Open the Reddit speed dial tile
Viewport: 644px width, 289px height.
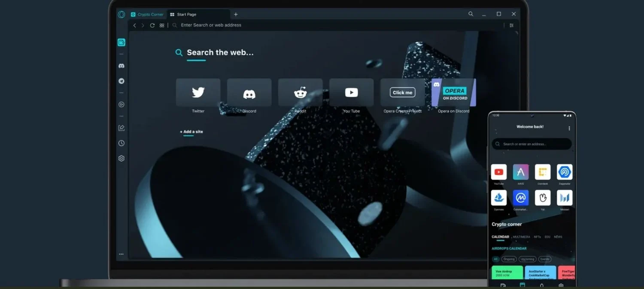point(300,92)
